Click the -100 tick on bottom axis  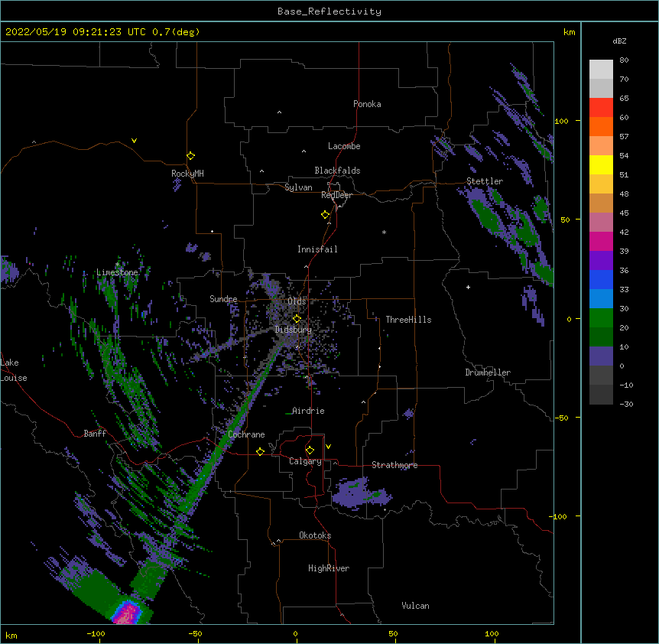(96, 634)
